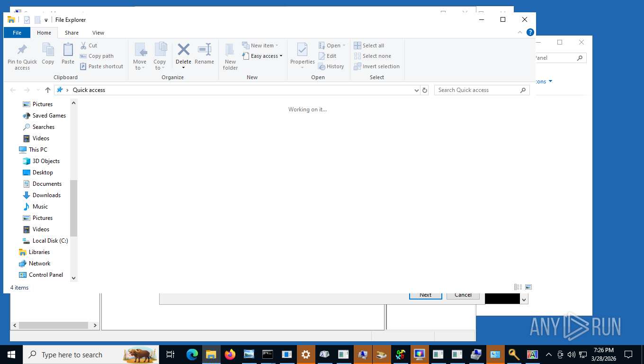Viewport: 644px width, 364px height.
Task: Switch to details view via status bar icon
Action: click(518, 287)
